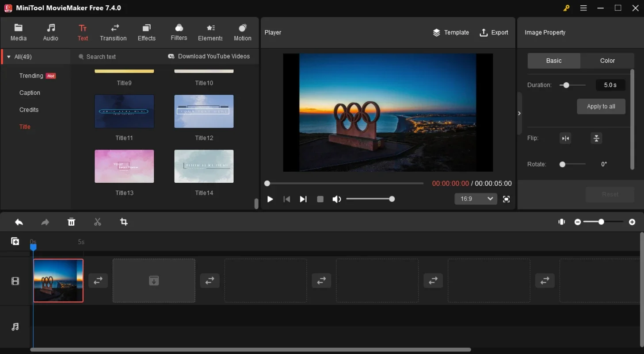Add a new track
The height and width of the screenshot is (354, 644).
(x=15, y=241)
